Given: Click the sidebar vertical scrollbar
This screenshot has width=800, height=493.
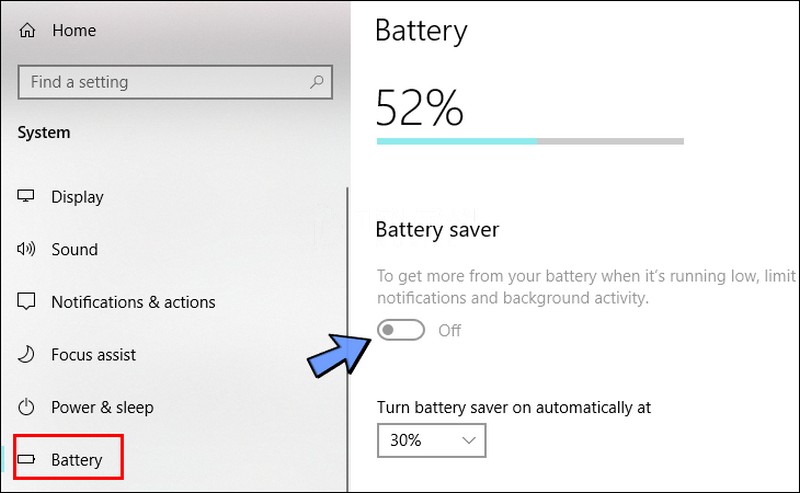Looking at the screenshot, I should (346, 330).
